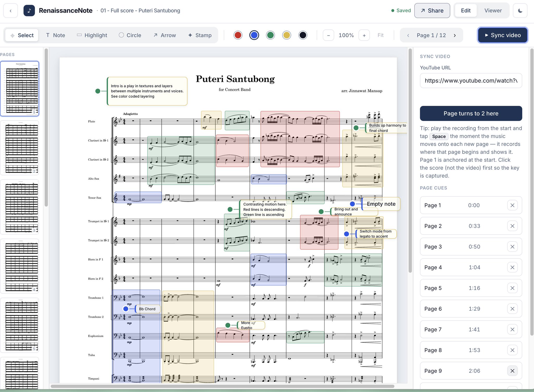This screenshot has width=534, height=392.
Task: Click the 'Switch mode from legato' note
Action: tap(376, 234)
